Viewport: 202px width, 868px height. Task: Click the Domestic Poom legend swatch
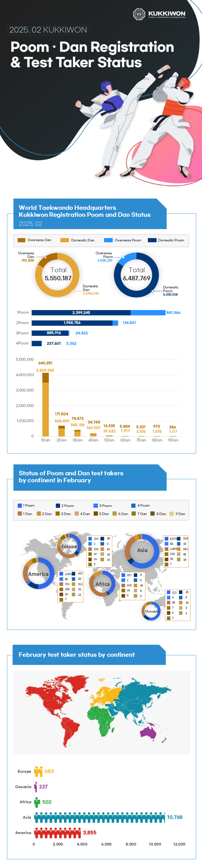(152, 240)
